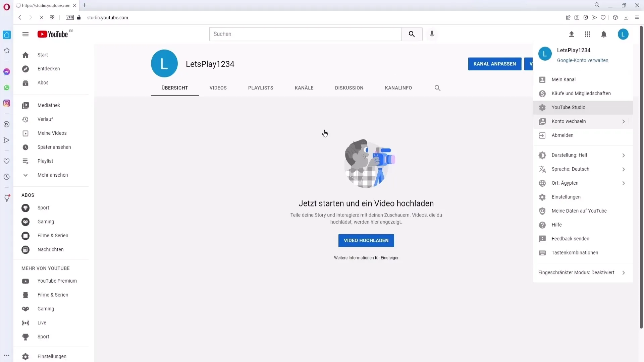Select the ÜBERSICHT tab
This screenshot has height=362, width=644.
[x=175, y=87]
